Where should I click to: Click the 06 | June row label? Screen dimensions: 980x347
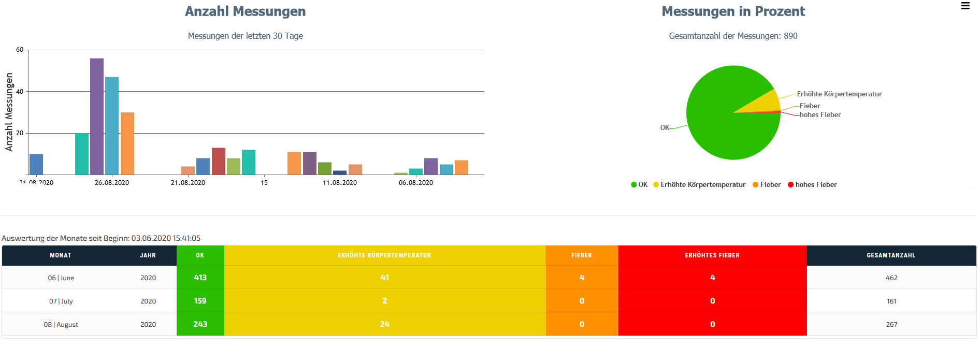coord(61,278)
